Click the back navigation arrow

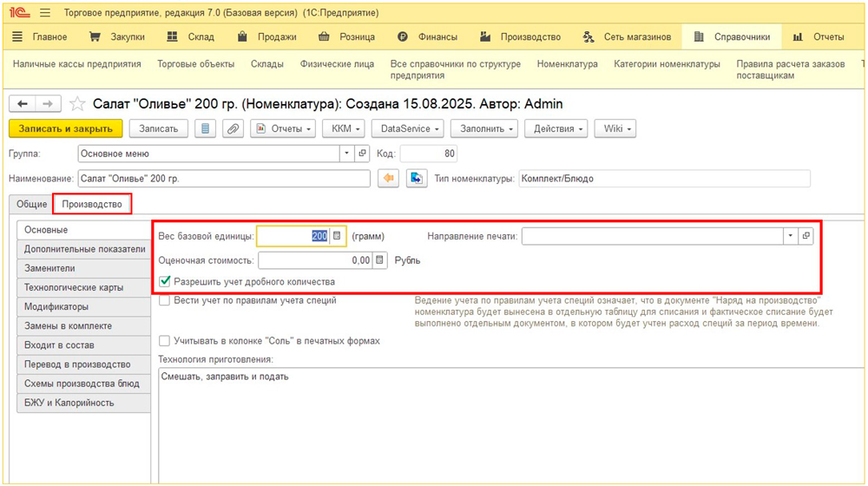tap(23, 104)
